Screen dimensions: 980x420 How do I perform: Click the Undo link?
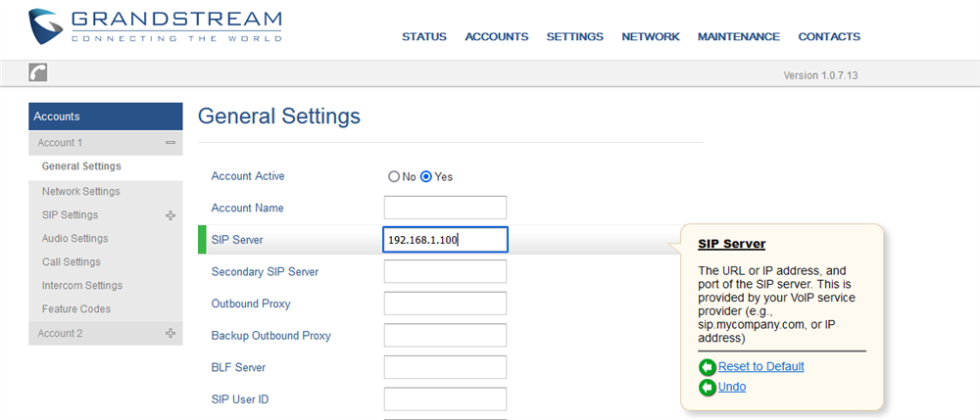pyautogui.click(x=732, y=387)
